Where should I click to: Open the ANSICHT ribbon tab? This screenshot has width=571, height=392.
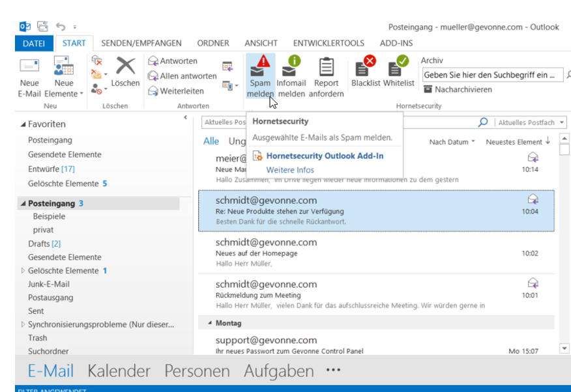click(x=261, y=44)
